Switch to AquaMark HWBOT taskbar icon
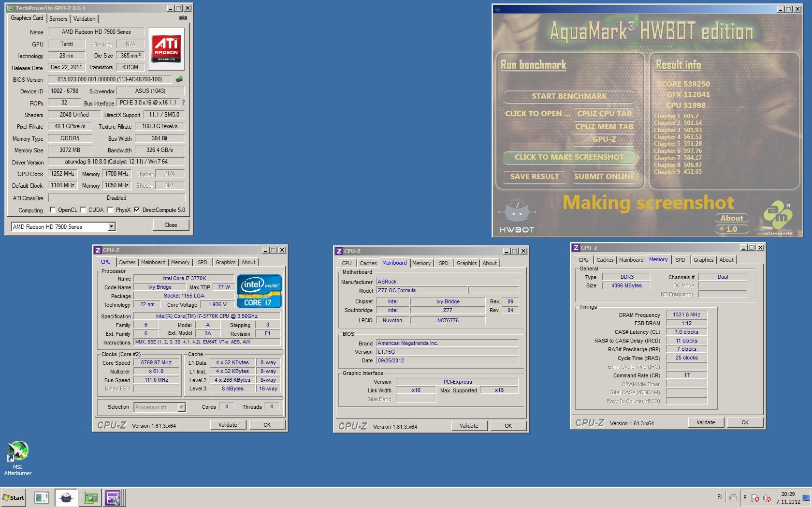This screenshot has width=812, height=508. coord(66,497)
